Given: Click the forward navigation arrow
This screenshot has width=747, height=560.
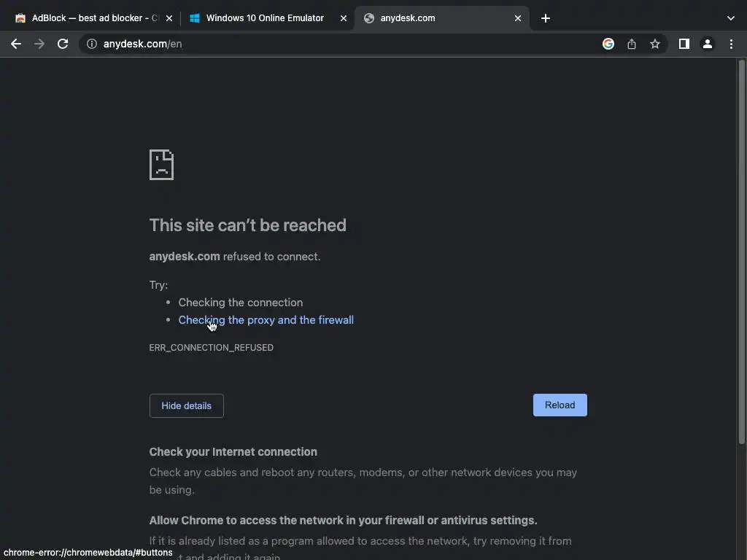Looking at the screenshot, I should coord(39,44).
